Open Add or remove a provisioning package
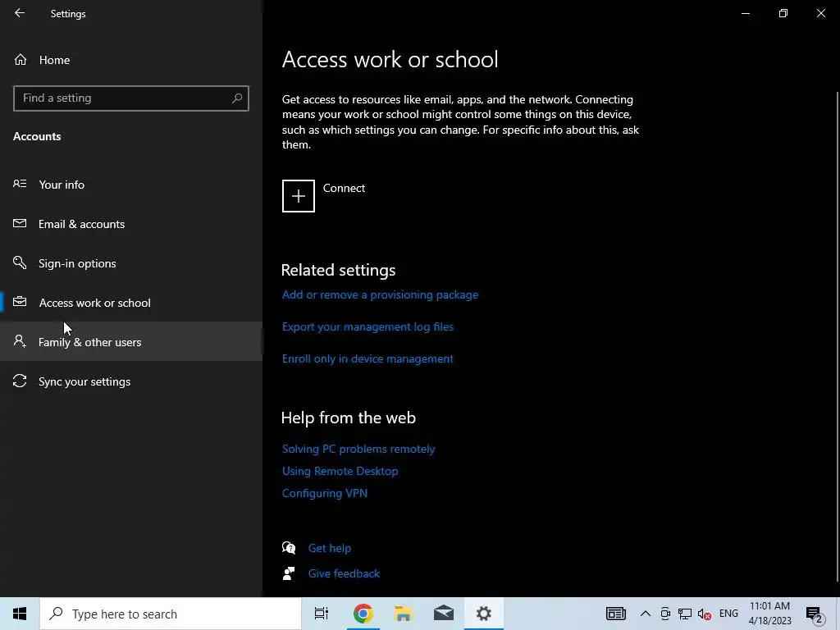Screen dimensions: 840x630 [380, 294]
